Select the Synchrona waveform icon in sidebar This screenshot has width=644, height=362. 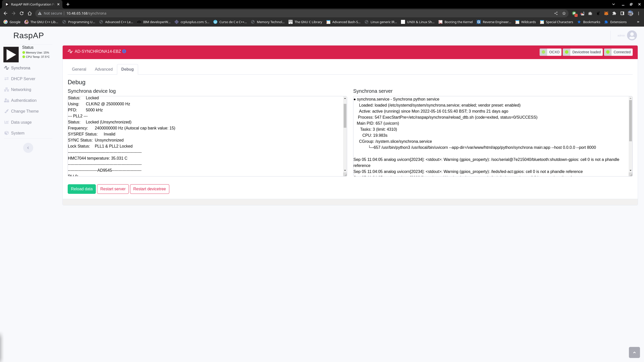7,68
